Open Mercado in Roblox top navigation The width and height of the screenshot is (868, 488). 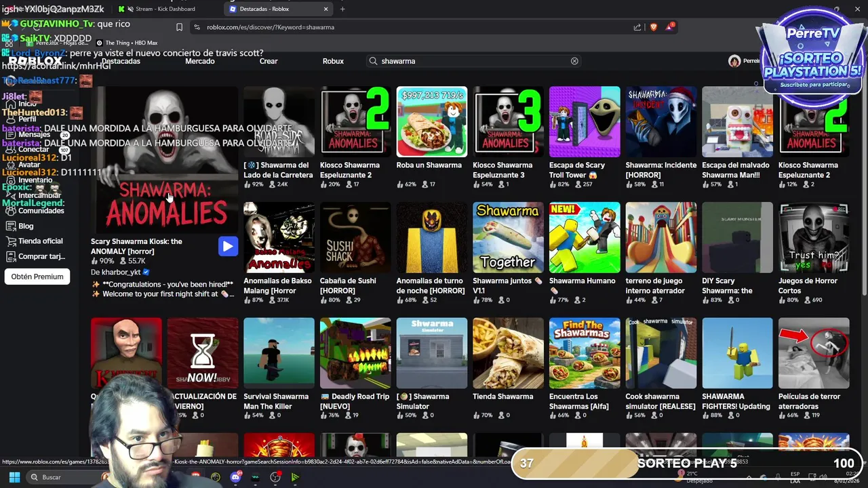pyautogui.click(x=200, y=61)
